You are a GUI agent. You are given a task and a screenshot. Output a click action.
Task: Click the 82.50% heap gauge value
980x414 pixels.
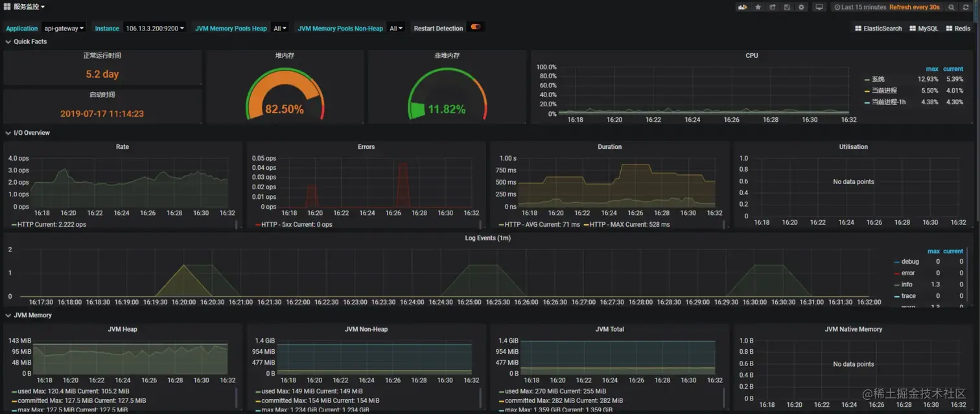pos(285,109)
